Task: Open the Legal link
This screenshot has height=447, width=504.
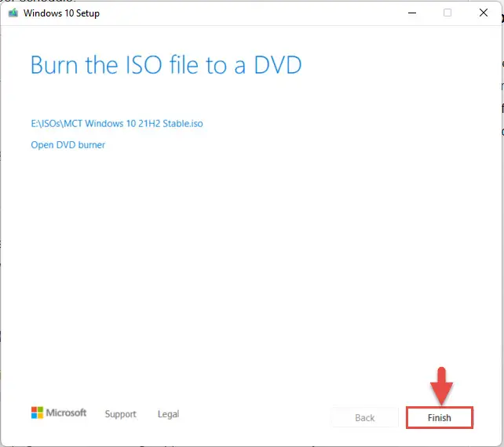Action: (169, 414)
